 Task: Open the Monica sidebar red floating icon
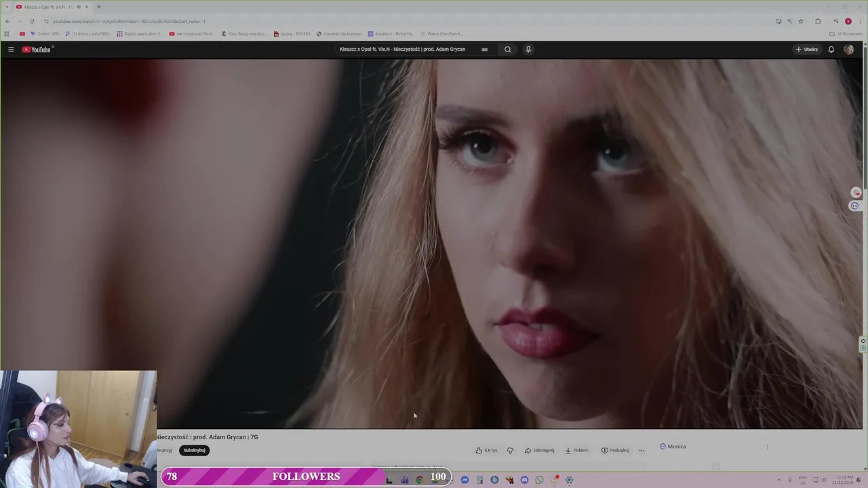pos(856,193)
